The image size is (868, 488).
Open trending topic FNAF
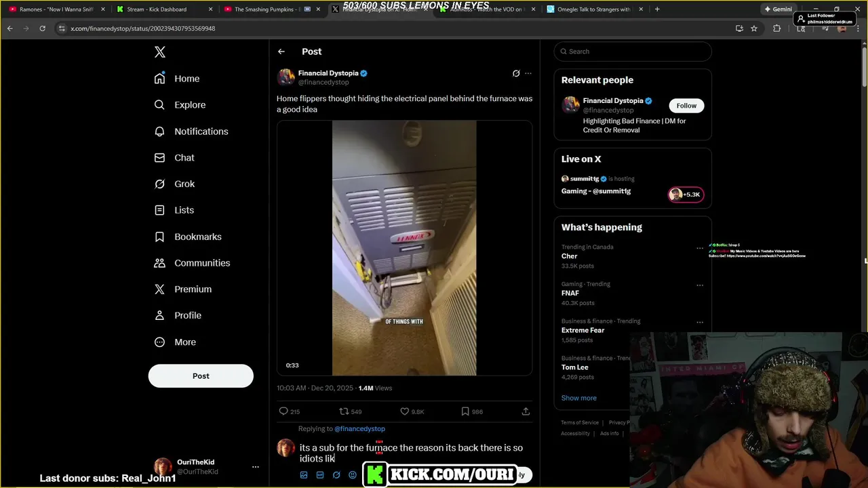tap(570, 293)
